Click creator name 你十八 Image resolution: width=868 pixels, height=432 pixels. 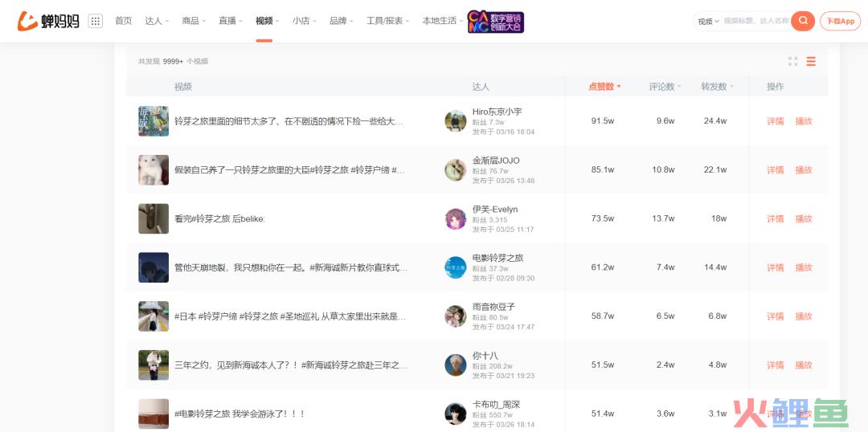[485, 355]
